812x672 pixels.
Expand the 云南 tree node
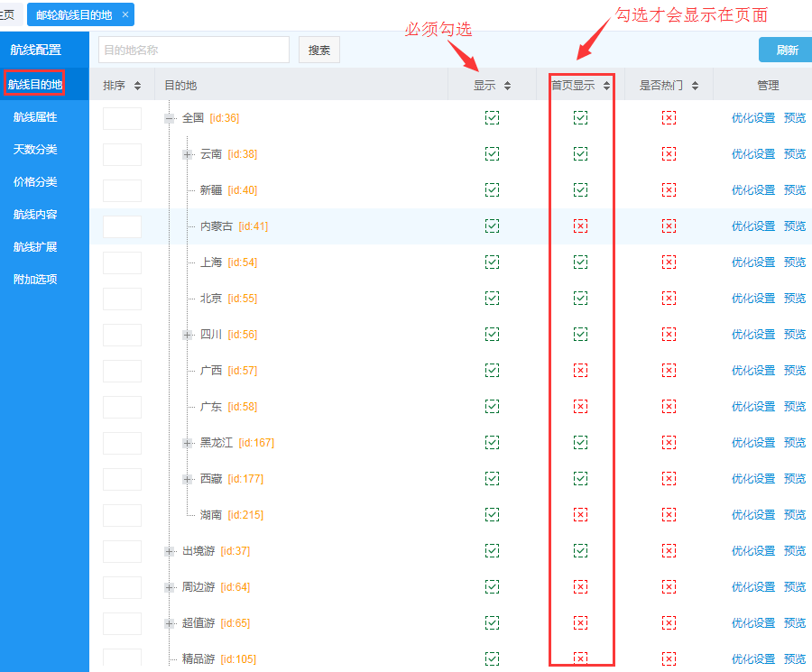[188, 154]
